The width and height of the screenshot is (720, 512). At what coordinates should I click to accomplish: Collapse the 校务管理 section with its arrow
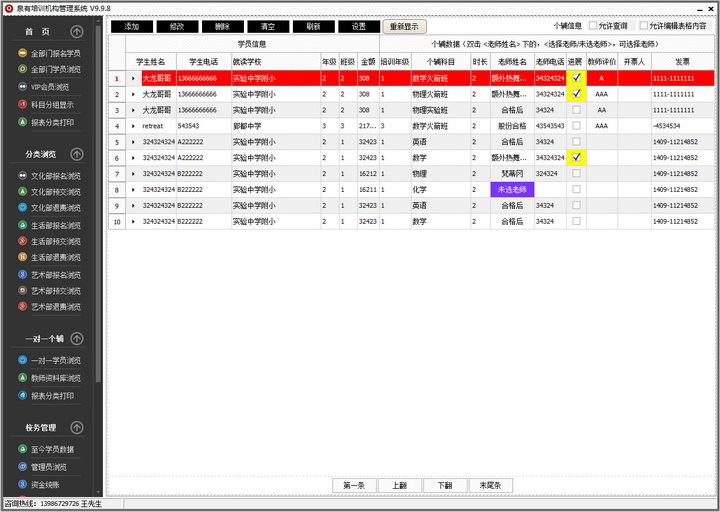[x=77, y=428]
